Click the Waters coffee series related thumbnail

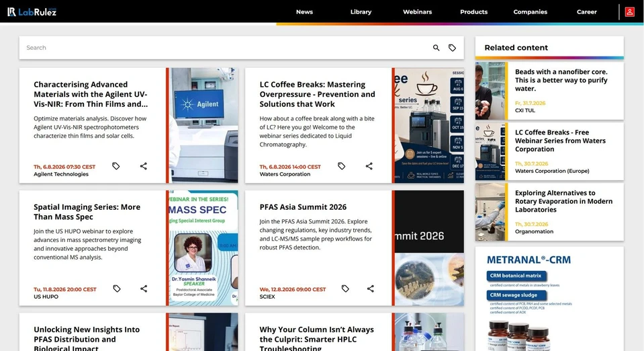pos(490,151)
